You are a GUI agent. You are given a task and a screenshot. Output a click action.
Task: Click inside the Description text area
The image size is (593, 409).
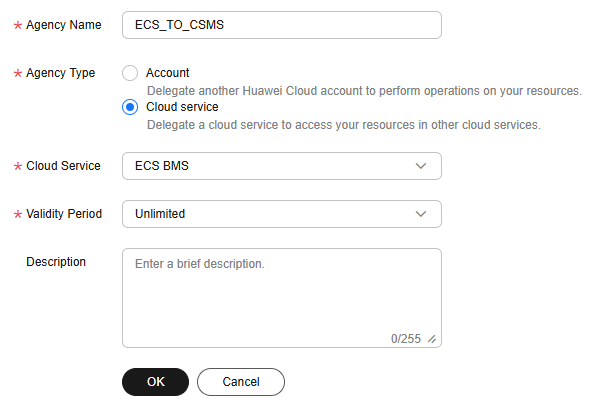282,298
